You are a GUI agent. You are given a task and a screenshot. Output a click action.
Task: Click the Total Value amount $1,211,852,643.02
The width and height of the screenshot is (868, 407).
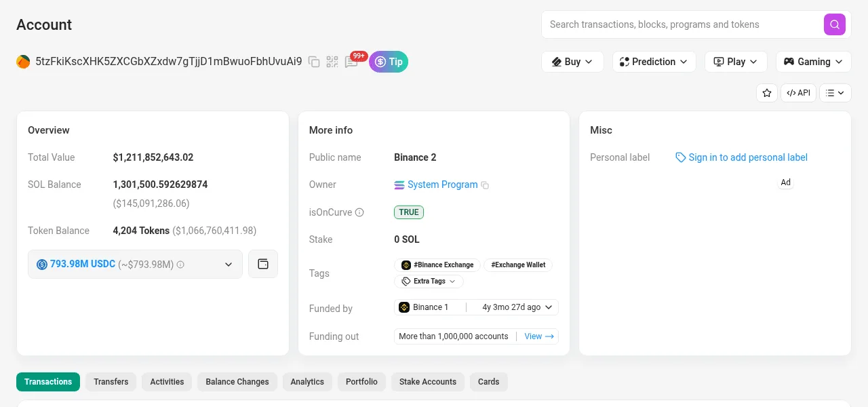click(153, 157)
